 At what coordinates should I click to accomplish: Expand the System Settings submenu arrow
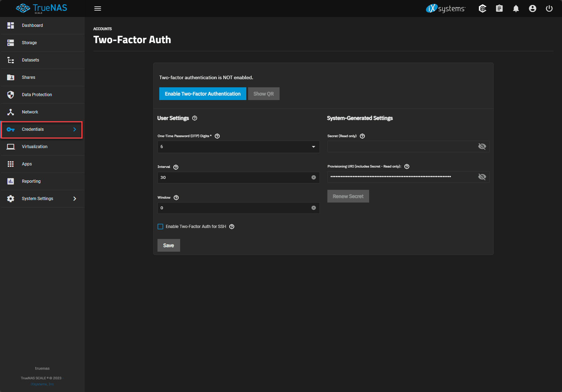75,199
